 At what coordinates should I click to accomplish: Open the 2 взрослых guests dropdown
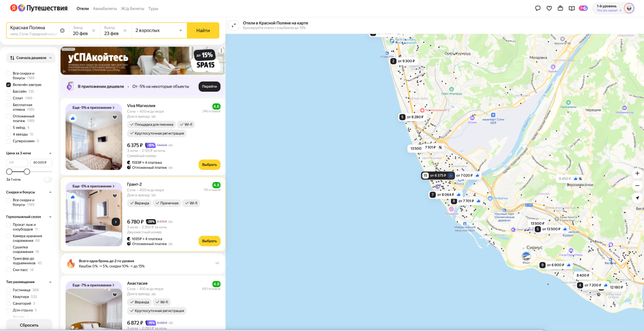pyautogui.click(x=158, y=30)
